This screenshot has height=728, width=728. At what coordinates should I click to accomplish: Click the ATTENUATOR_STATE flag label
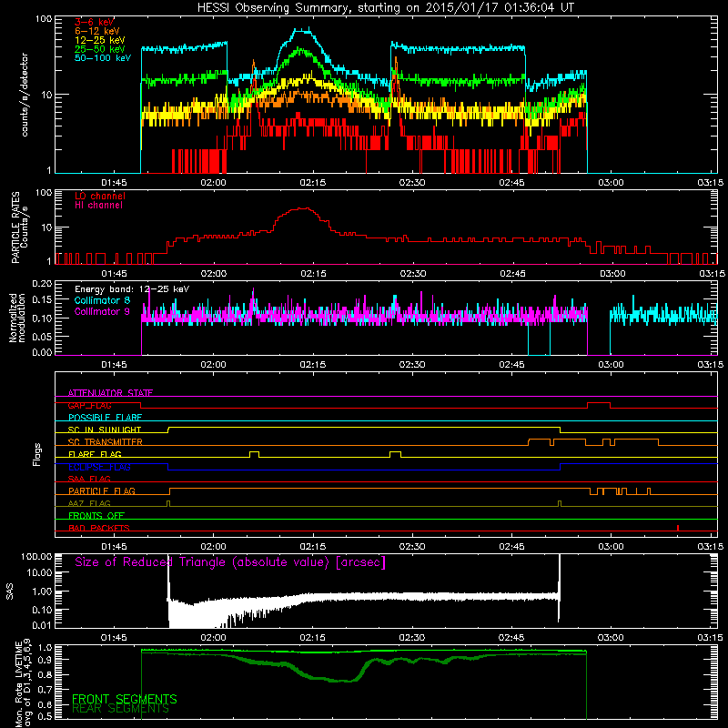click(x=110, y=393)
